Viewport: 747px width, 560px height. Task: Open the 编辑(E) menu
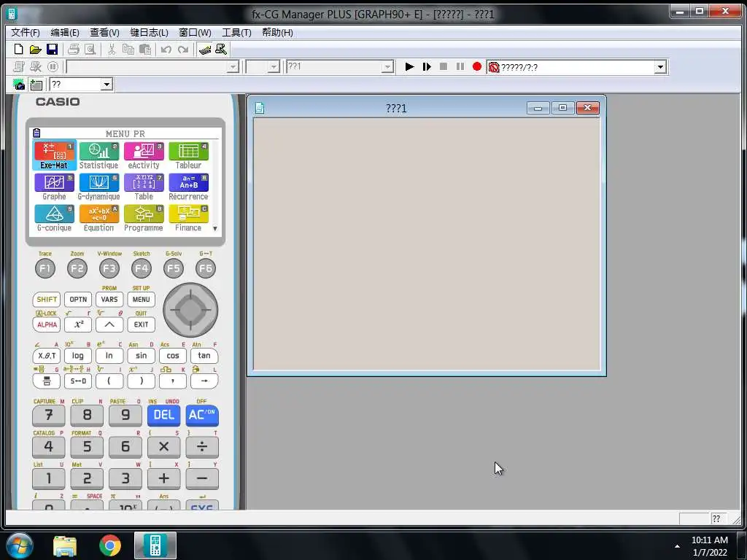[65, 32]
